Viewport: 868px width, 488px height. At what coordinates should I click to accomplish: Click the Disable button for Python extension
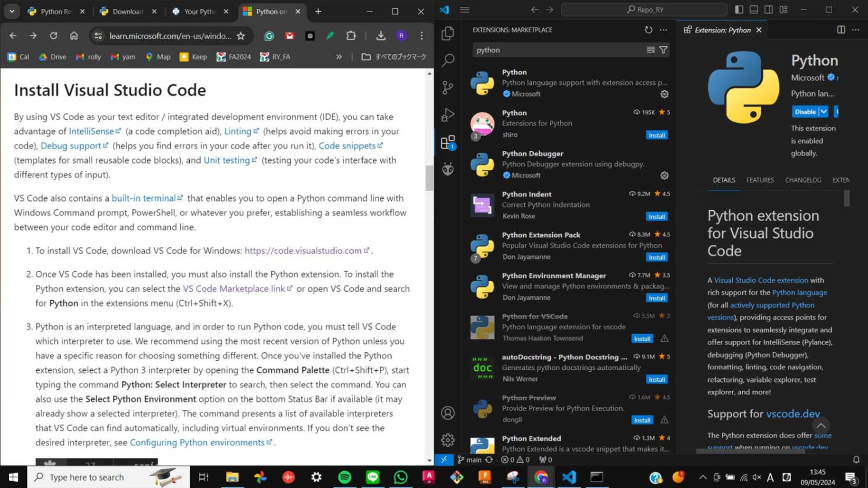(805, 111)
